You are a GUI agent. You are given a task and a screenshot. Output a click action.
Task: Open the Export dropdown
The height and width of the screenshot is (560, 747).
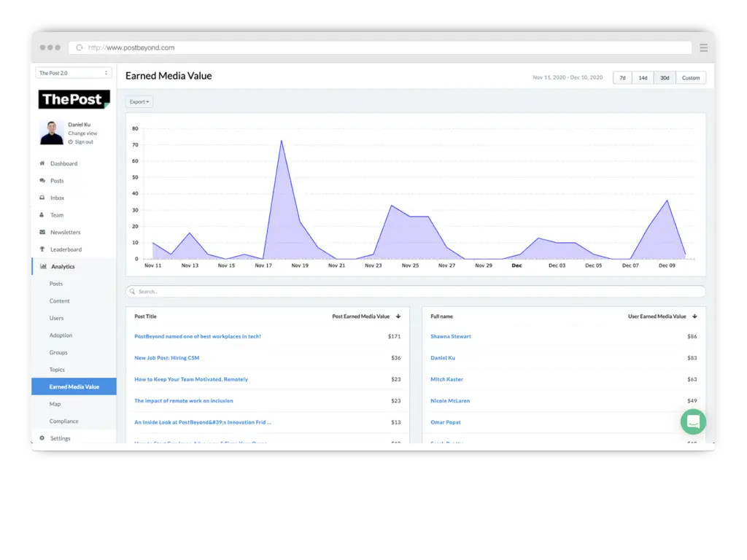[139, 102]
